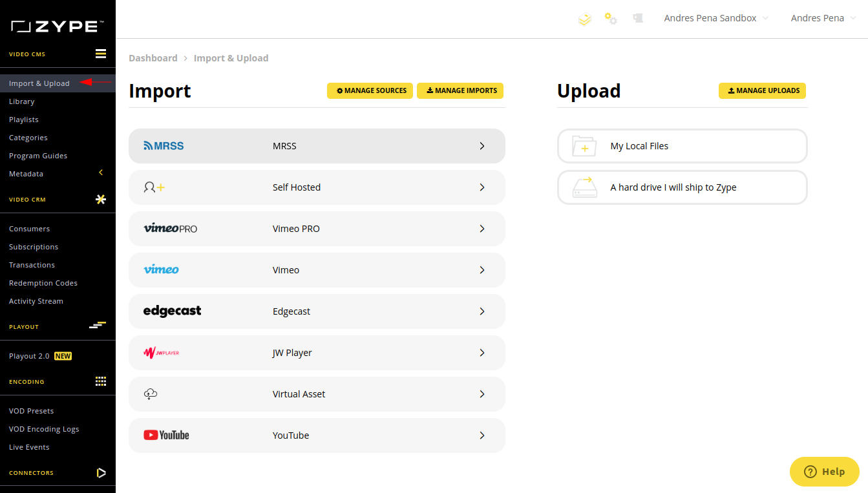This screenshot has width=868, height=493.
Task: Open the Andres Pena Sandbox dropdown
Action: 716,18
